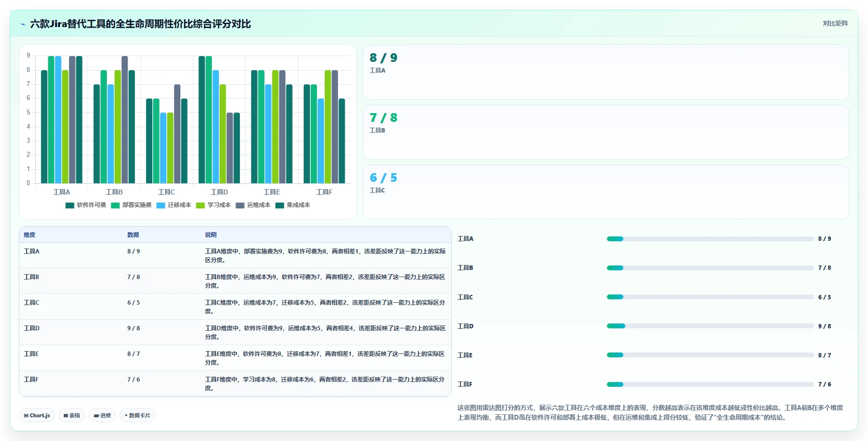The height and width of the screenshot is (441, 868).
Task: Click 工具D description in 说明 column
Action: [325, 333]
